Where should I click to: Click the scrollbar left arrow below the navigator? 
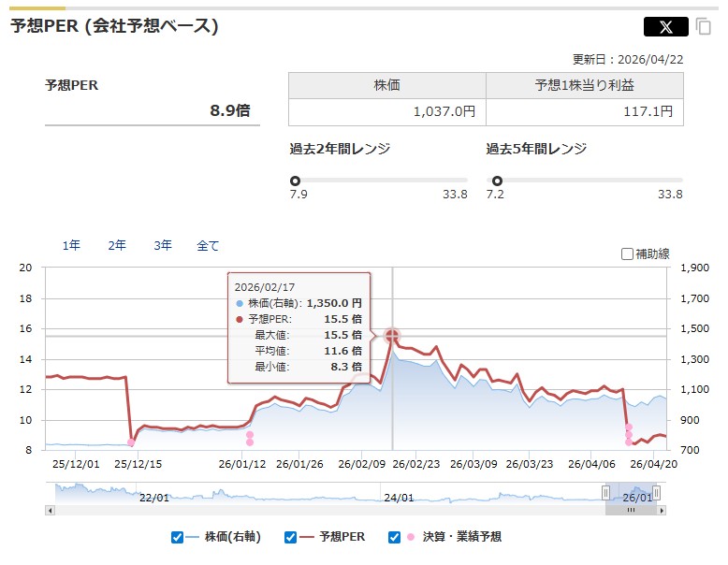50,511
